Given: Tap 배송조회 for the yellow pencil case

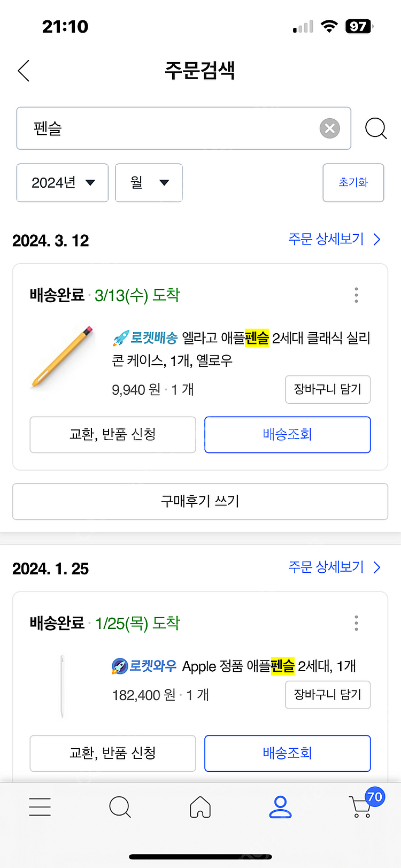Looking at the screenshot, I should click(287, 434).
